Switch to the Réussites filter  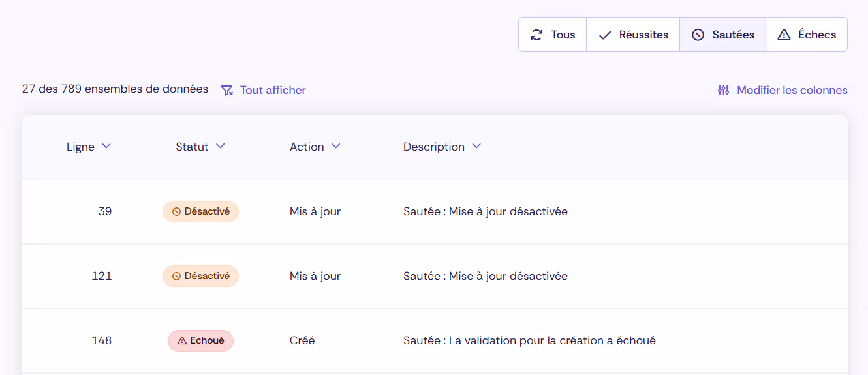pyautogui.click(x=633, y=35)
